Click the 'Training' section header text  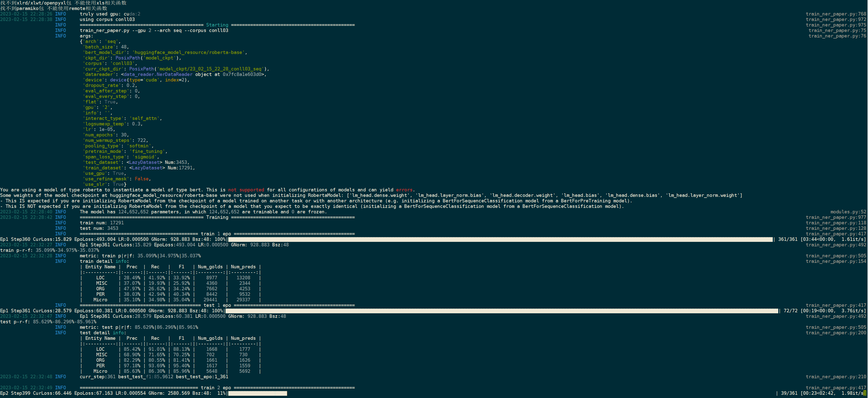tap(217, 217)
